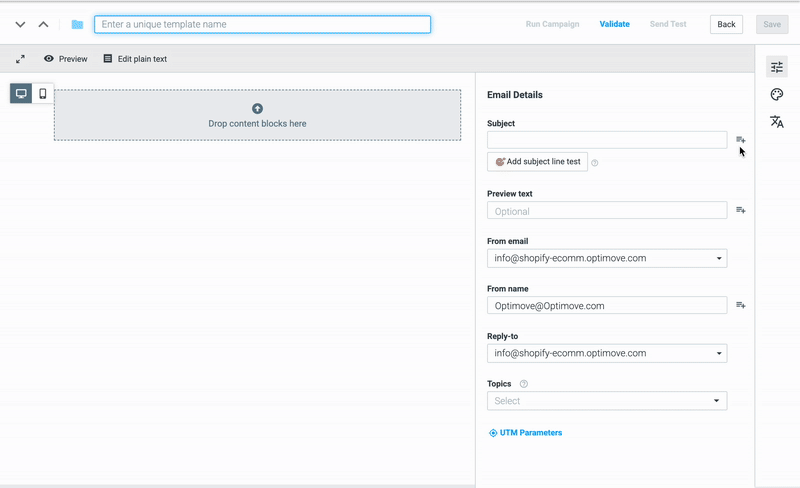This screenshot has height=488, width=800.
Task: Click the upload arrow icon in drop zone
Action: [x=257, y=108]
